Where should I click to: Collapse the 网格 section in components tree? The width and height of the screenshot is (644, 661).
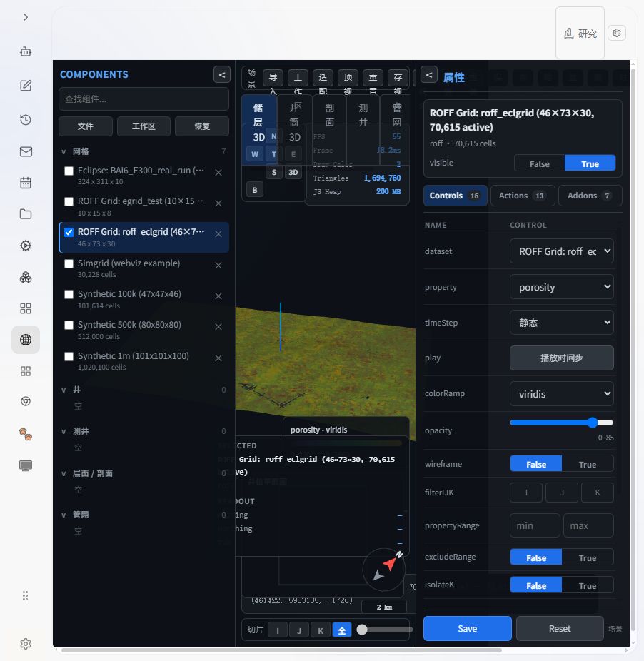(64, 152)
